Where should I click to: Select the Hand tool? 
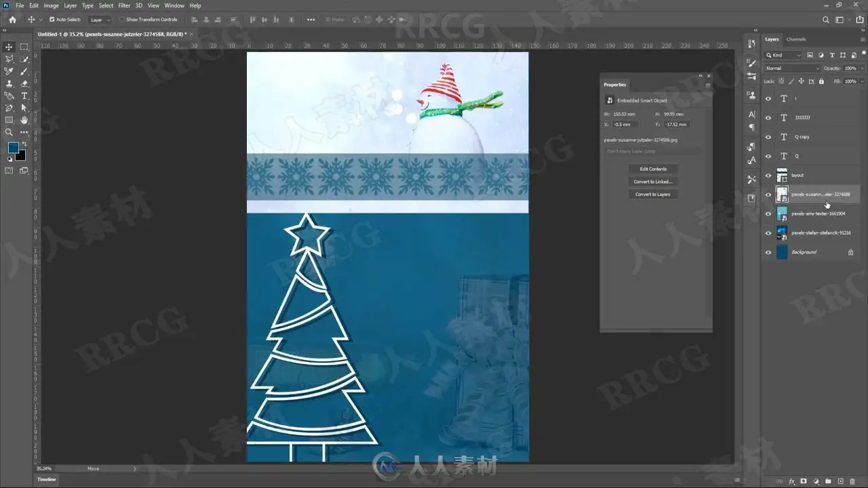tap(24, 120)
